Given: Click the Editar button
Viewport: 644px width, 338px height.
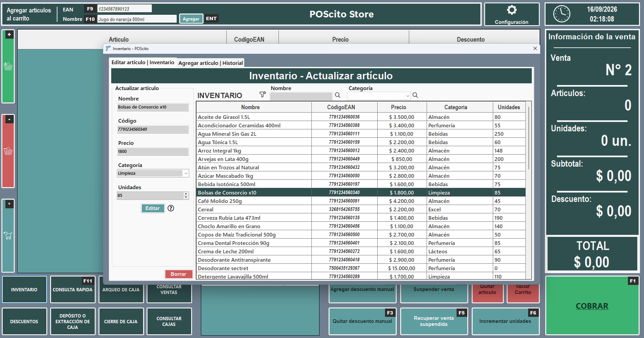Looking at the screenshot, I should (x=153, y=208).
